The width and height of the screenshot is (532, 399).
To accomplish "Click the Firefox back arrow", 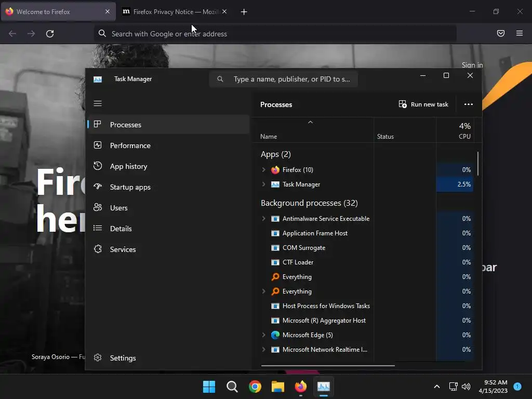I will [12, 34].
